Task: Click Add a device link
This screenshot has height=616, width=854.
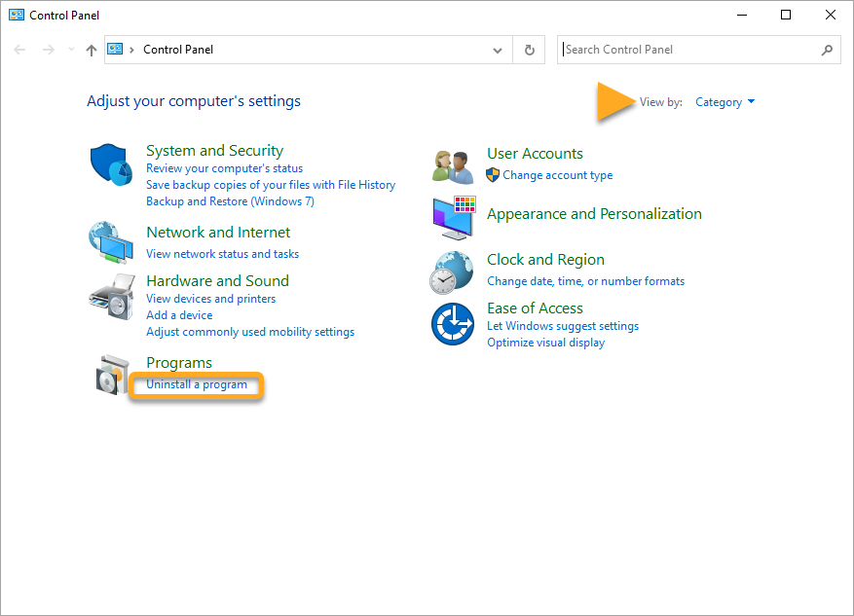Action: pos(179,315)
